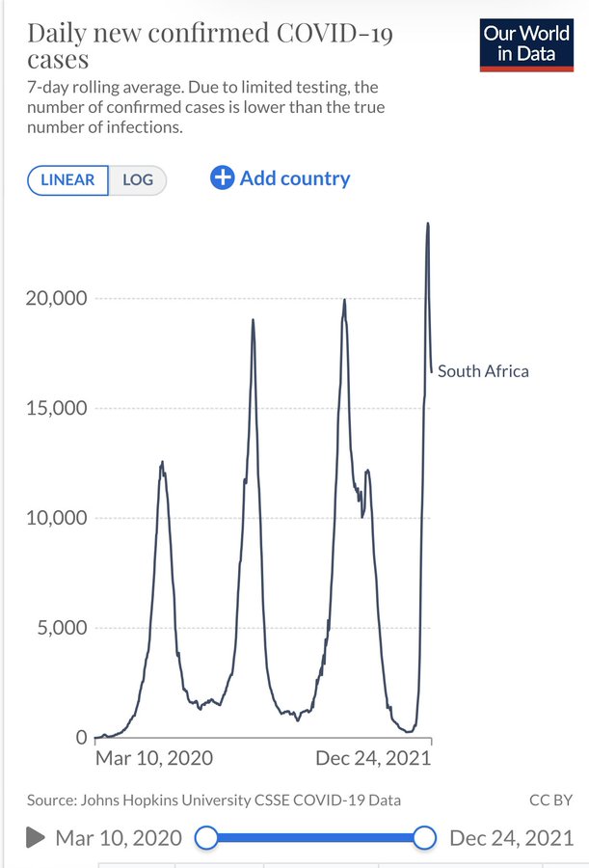589x868 pixels.
Task: Switch the chart scale to LOG
Action: (138, 180)
